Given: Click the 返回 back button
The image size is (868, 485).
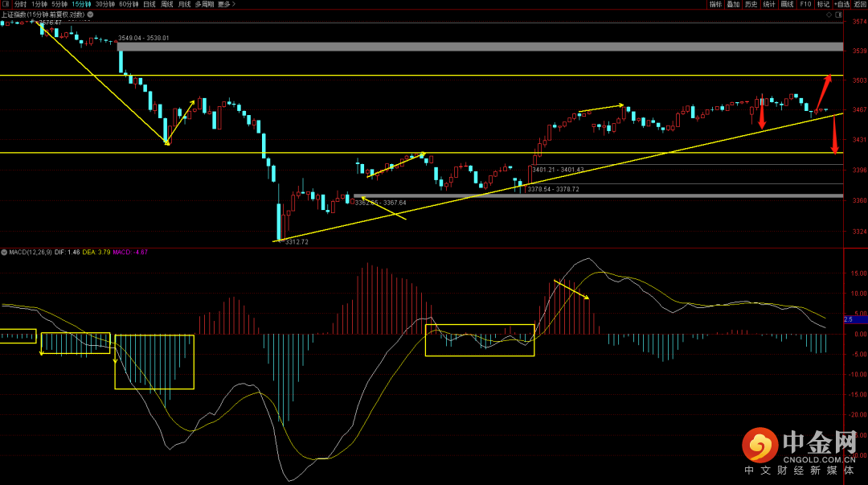Looking at the screenshot, I should [860, 4].
